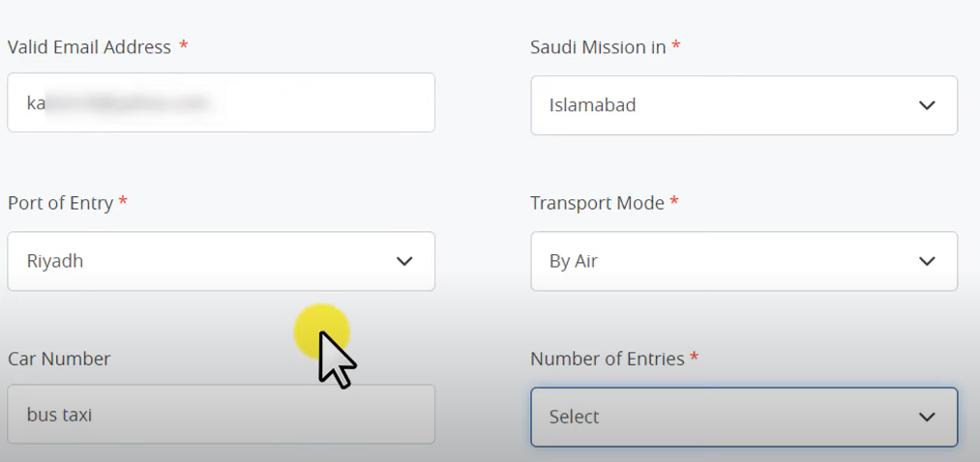The image size is (980, 462).
Task: Open the Number of Entries Select dropdown
Action: [x=744, y=417]
